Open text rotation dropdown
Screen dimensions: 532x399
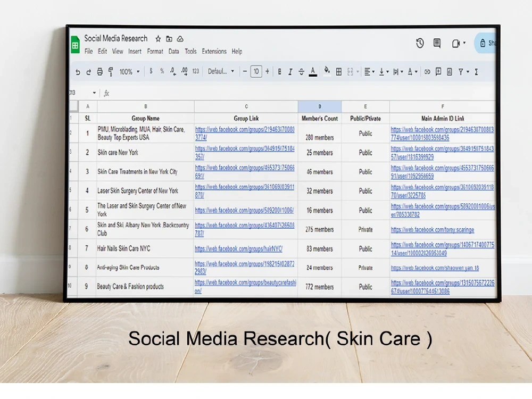412,72
